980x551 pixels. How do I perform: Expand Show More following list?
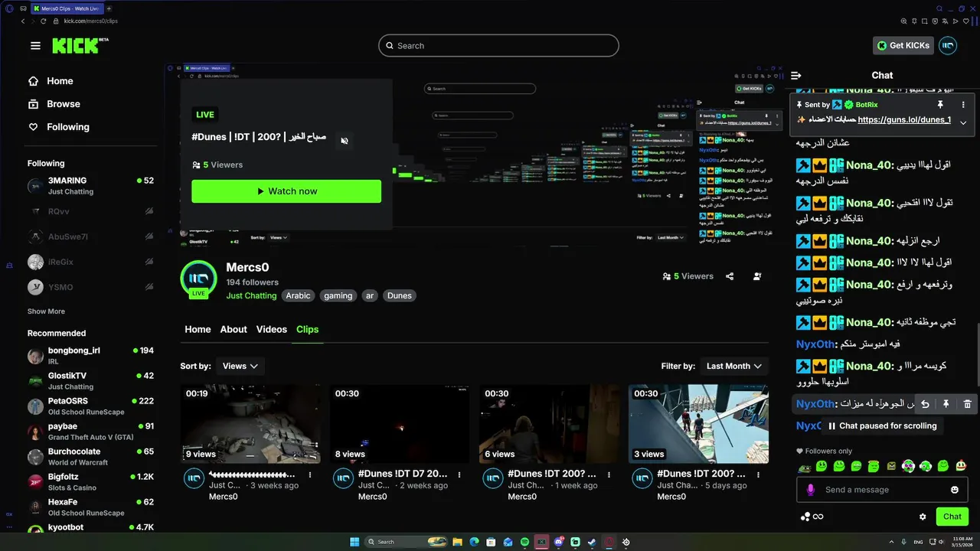pyautogui.click(x=46, y=311)
